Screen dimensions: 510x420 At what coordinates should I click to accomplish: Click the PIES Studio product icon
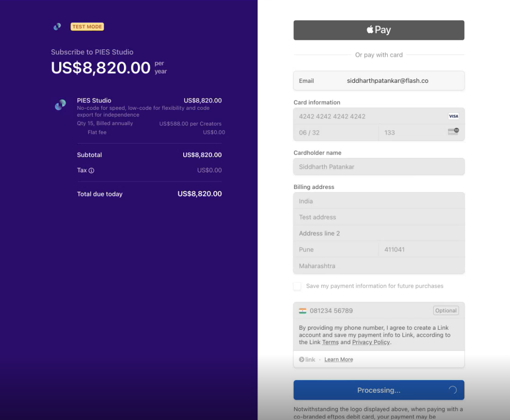(60, 105)
